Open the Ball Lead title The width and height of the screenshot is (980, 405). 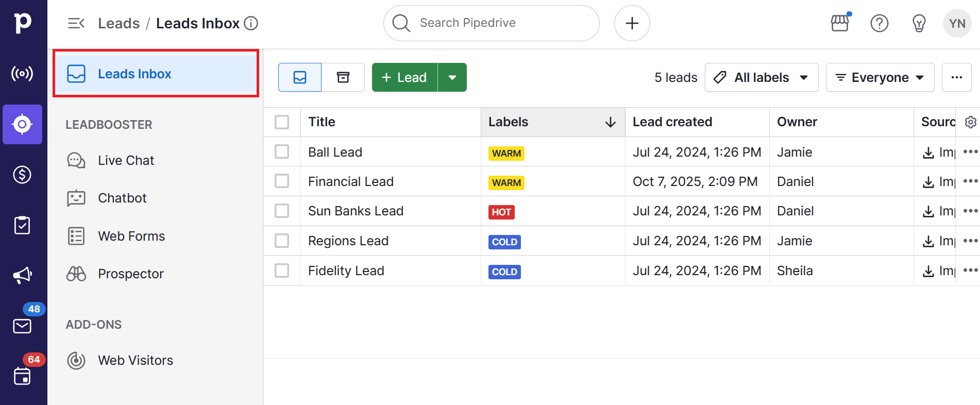click(335, 152)
